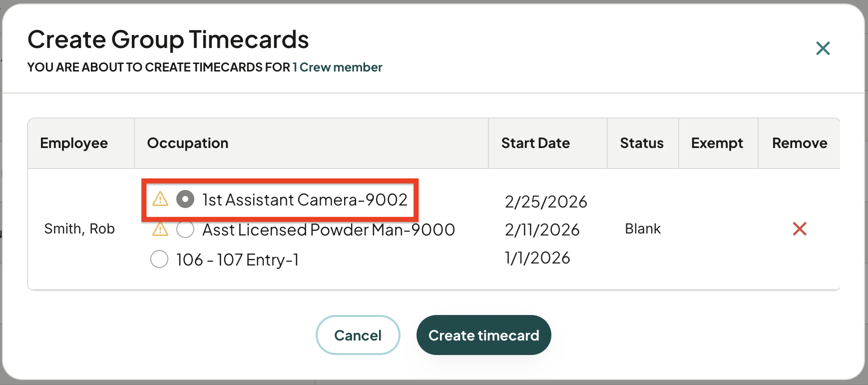
Task: Click the warning icon beside Asst Licensed Powder Man-9000
Action: click(x=160, y=229)
